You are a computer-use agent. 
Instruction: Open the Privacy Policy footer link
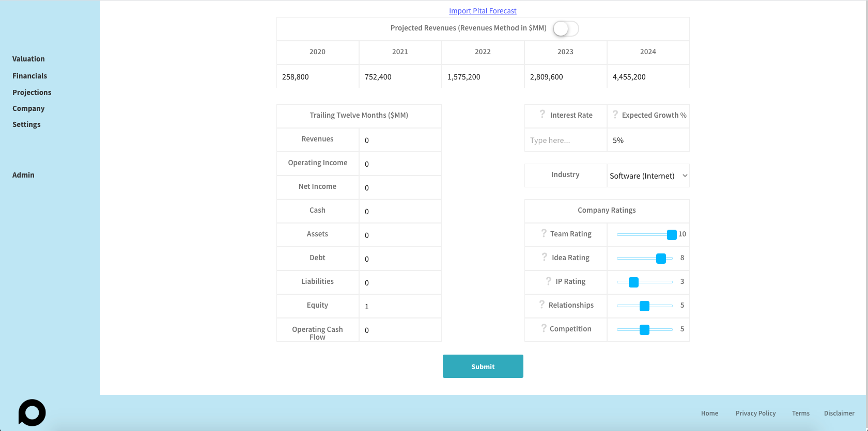tap(755, 413)
